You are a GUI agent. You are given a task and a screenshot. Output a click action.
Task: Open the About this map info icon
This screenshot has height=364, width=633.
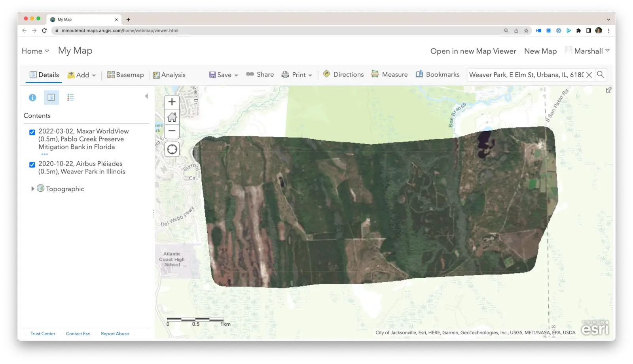(32, 97)
